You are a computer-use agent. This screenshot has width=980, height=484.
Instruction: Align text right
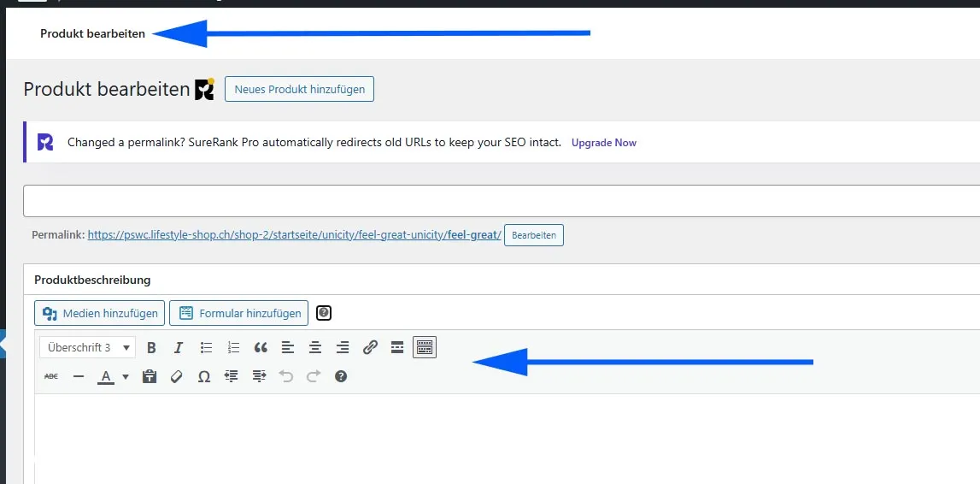click(343, 348)
